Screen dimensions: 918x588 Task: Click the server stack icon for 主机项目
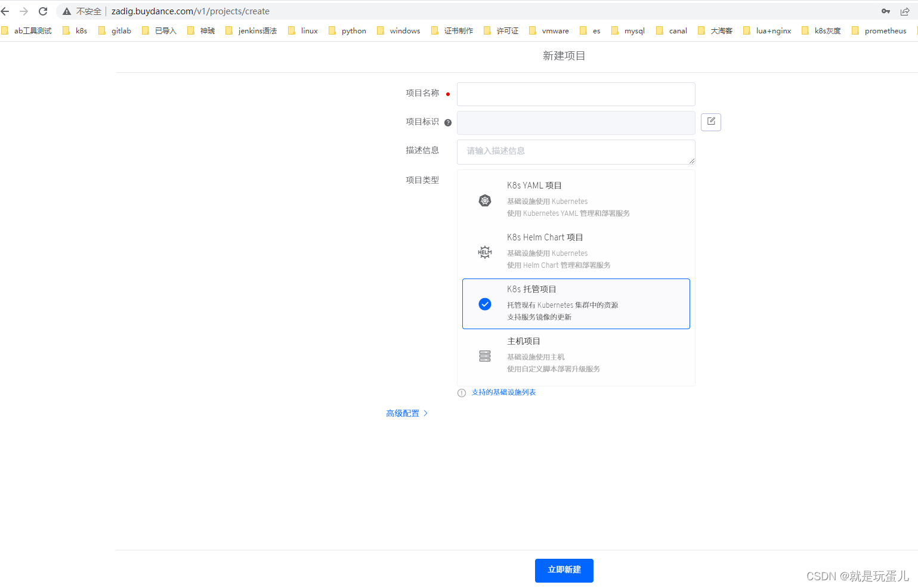pos(484,355)
